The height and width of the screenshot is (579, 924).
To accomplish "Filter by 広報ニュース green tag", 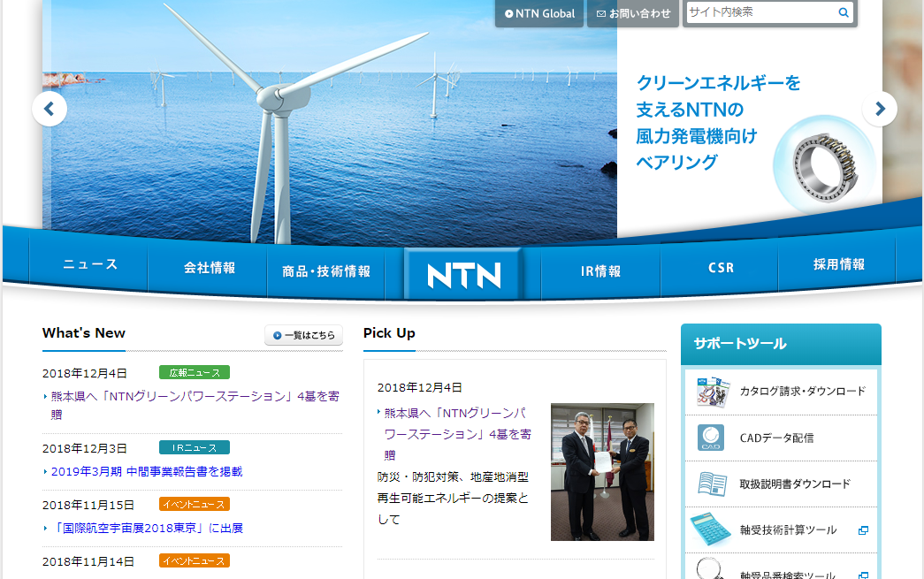I will pyautogui.click(x=195, y=372).
